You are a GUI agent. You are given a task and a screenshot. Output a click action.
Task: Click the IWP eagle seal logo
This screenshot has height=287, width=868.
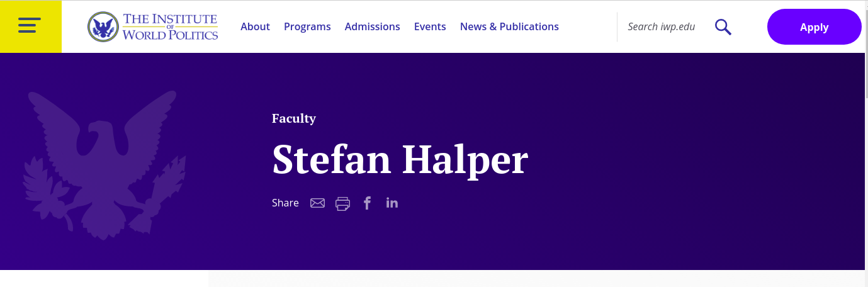pos(103,27)
